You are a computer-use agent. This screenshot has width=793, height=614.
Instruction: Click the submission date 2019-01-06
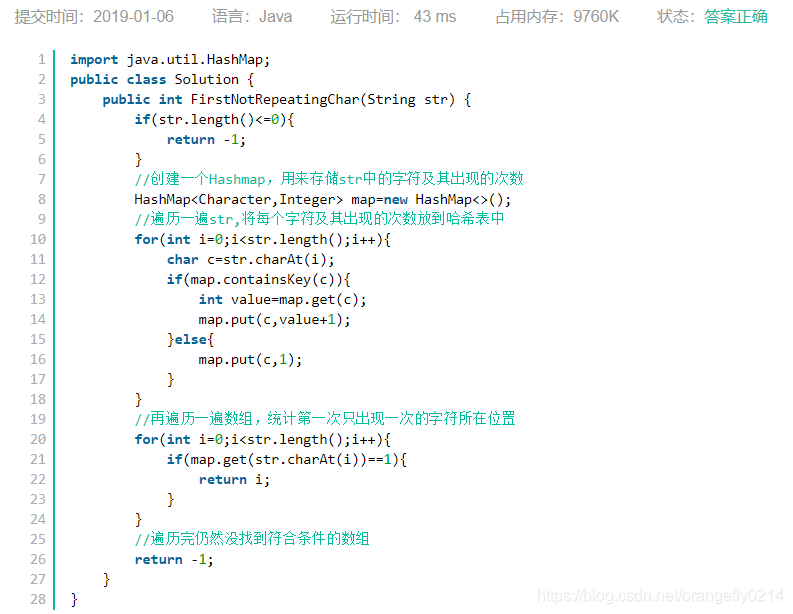tap(134, 17)
